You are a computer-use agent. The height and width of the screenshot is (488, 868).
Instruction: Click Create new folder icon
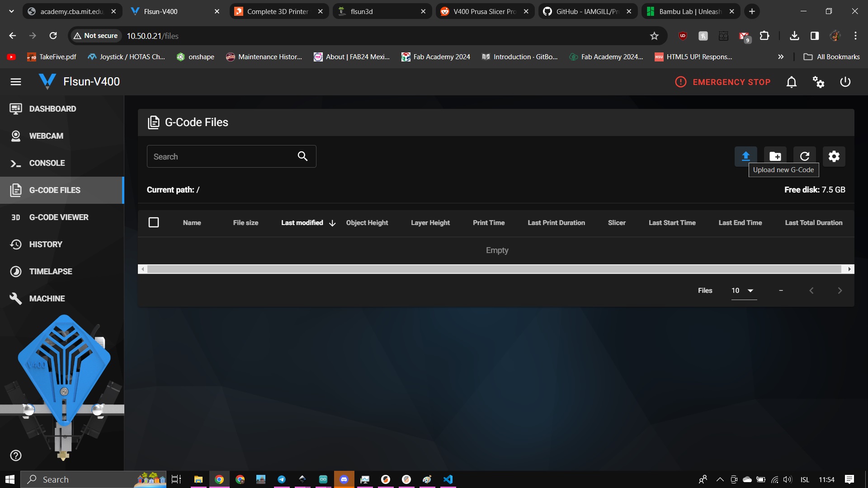pyautogui.click(x=775, y=156)
